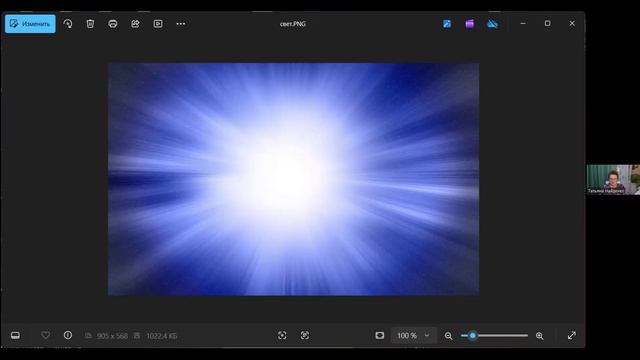Click the zoom in magnifier icon

[x=540, y=336]
